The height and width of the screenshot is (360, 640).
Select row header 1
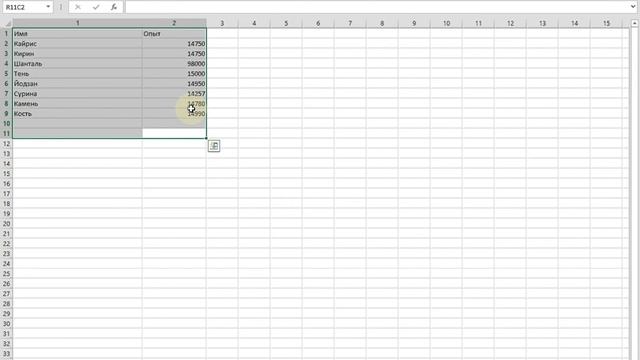point(7,33)
